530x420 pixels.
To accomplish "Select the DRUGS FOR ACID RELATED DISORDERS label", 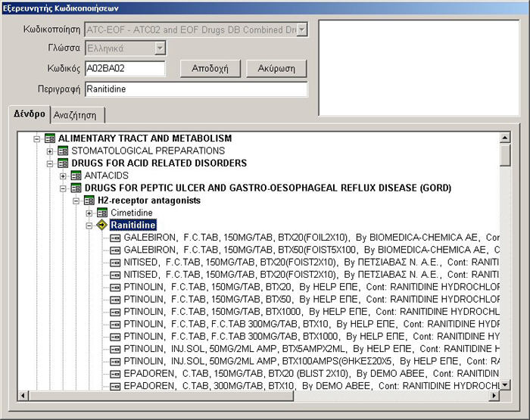I will click(x=159, y=163).
